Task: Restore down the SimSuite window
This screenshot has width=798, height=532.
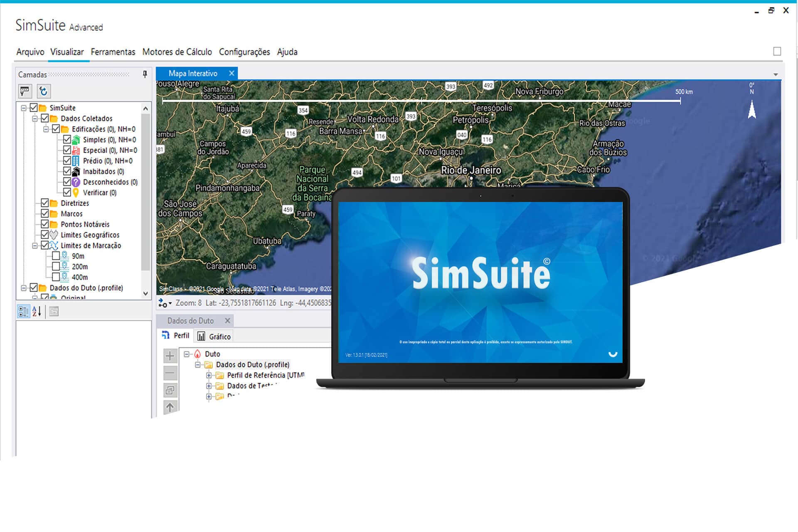Action: point(771,10)
